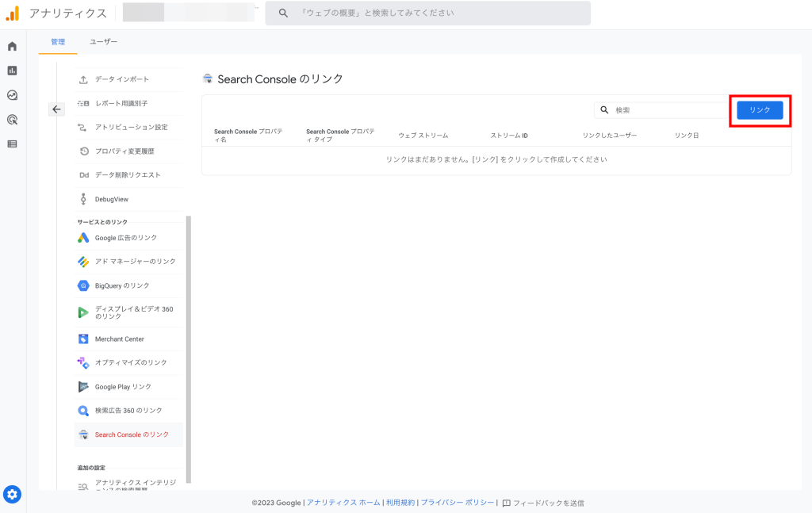Switch to the 管理 tab
Image resolution: width=812 pixels, height=513 pixels.
pyautogui.click(x=58, y=42)
